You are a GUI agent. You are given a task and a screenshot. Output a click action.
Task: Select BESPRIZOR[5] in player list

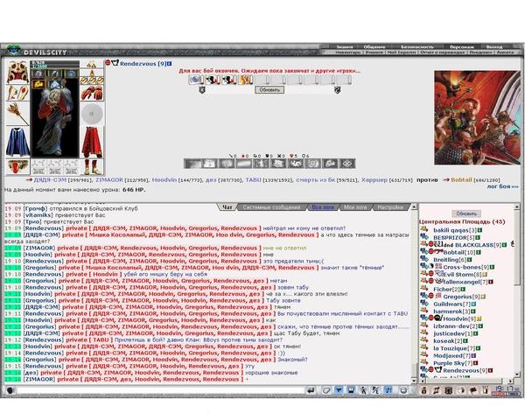(x=453, y=237)
